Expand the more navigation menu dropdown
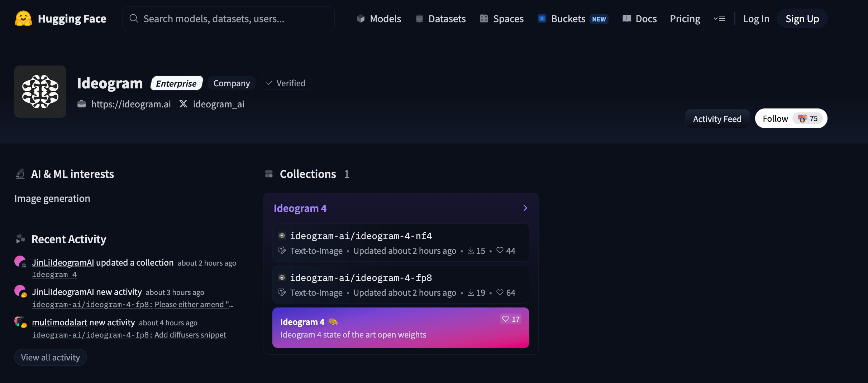 [x=719, y=19]
